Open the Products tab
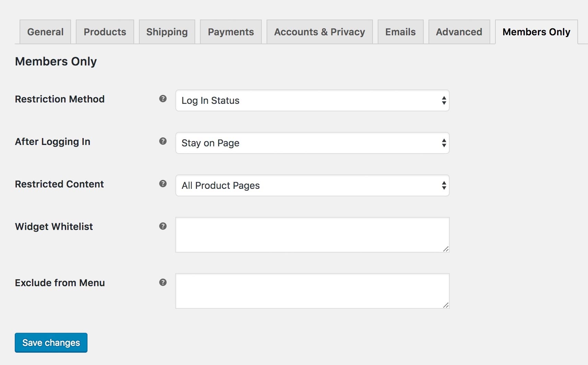This screenshot has width=588, height=365. [105, 32]
